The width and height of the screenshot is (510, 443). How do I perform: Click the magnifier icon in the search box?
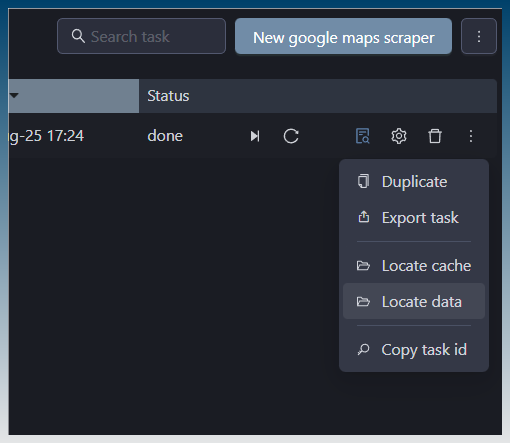click(x=78, y=36)
